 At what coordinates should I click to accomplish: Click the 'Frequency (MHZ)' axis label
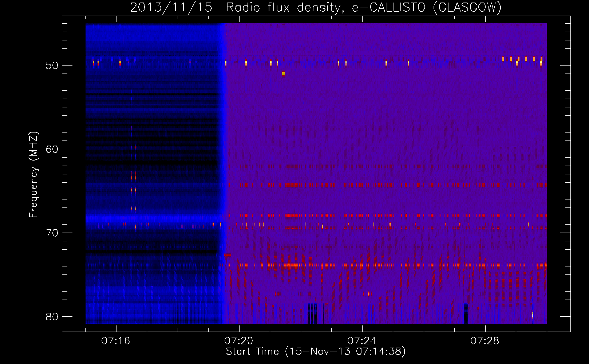(x=33, y=175)
